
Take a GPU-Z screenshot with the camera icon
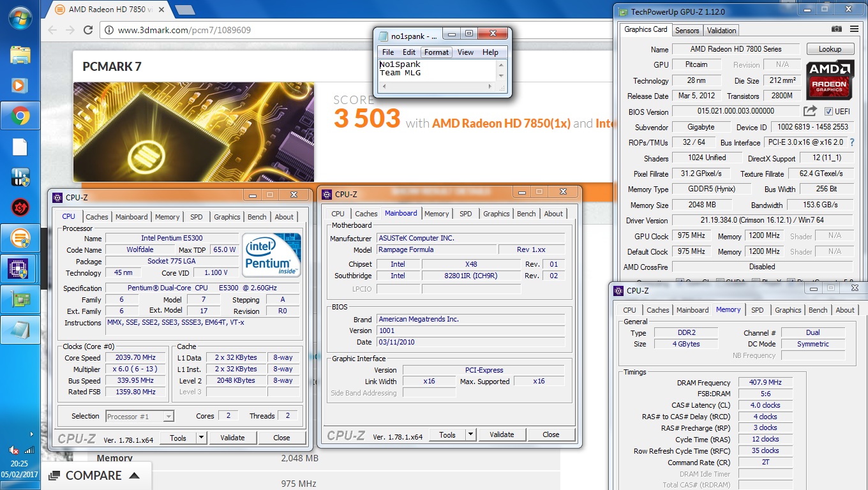tap(836, 29)
